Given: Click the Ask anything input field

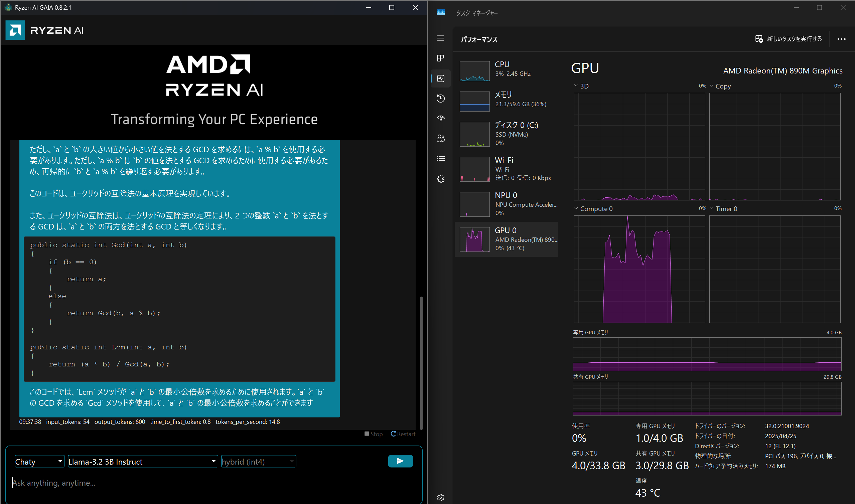Looking at the screenshot, I should coord(214,483).
